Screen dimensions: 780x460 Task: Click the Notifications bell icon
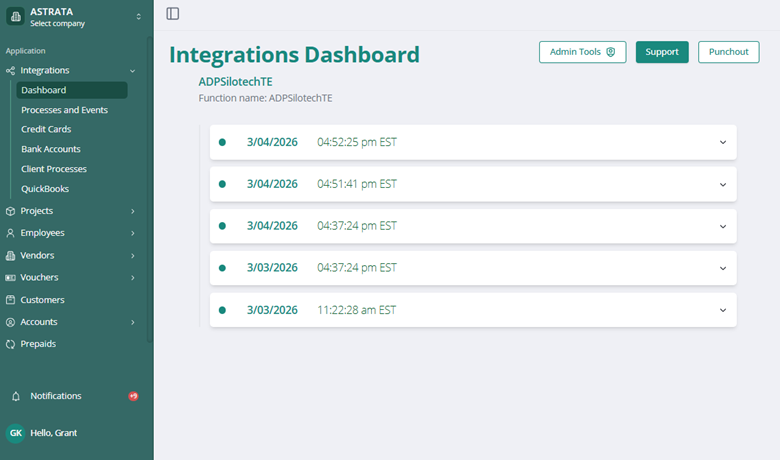[16, 396]
